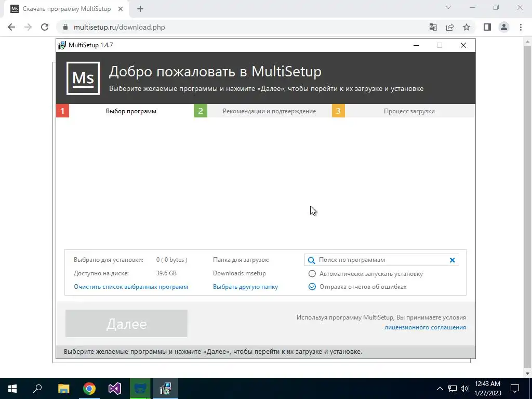This screenshot has width=532, height=399.
Task: Open the Windows notification center
Action: (515, 389)
